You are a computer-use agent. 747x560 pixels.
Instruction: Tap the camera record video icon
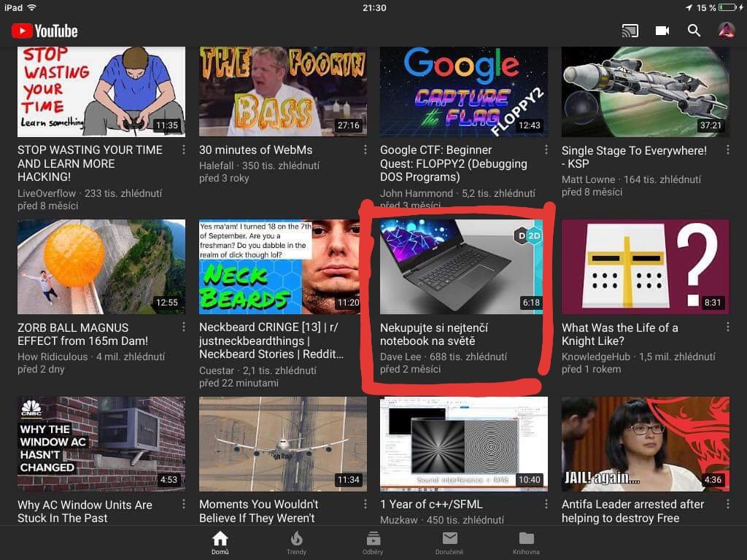point(662,31)
